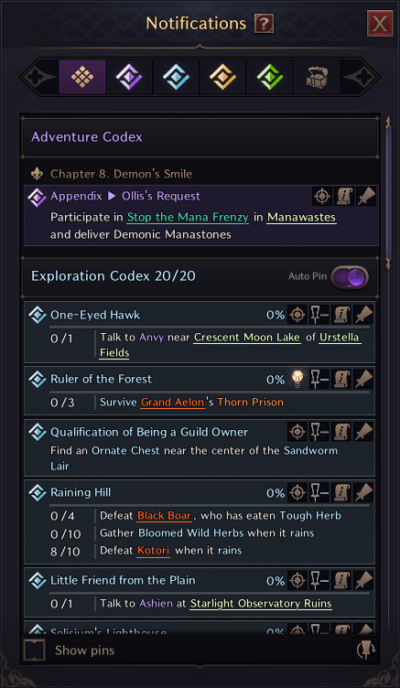Open the scroll info icon for One-Eyed Hawk
Screen dimensions: 400x688
pos(342,315)
